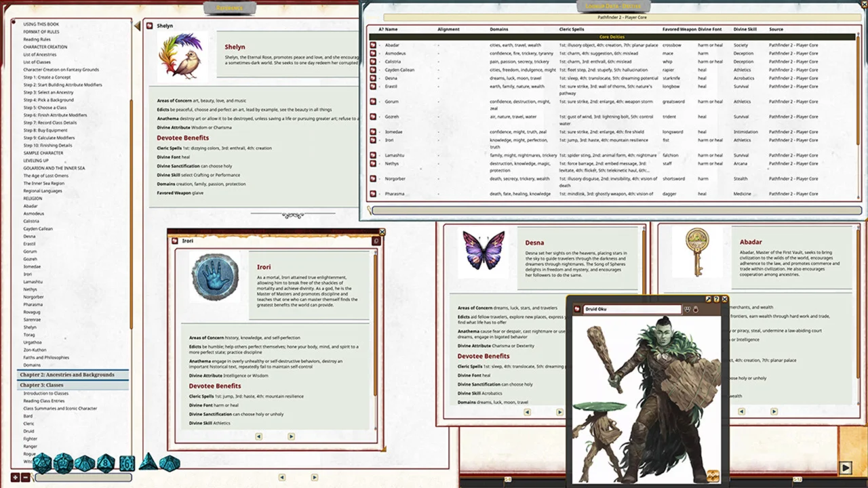Pick the d4 pyramid die

click(x=149, y=463)
